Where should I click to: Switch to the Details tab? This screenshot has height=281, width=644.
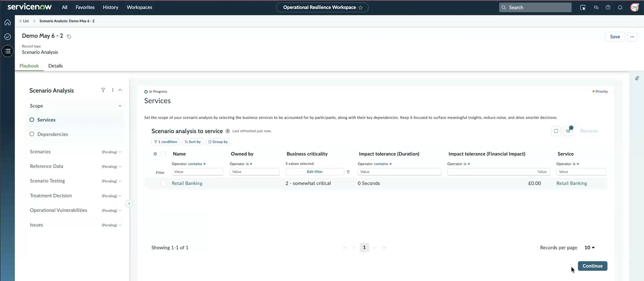[56, 66]
